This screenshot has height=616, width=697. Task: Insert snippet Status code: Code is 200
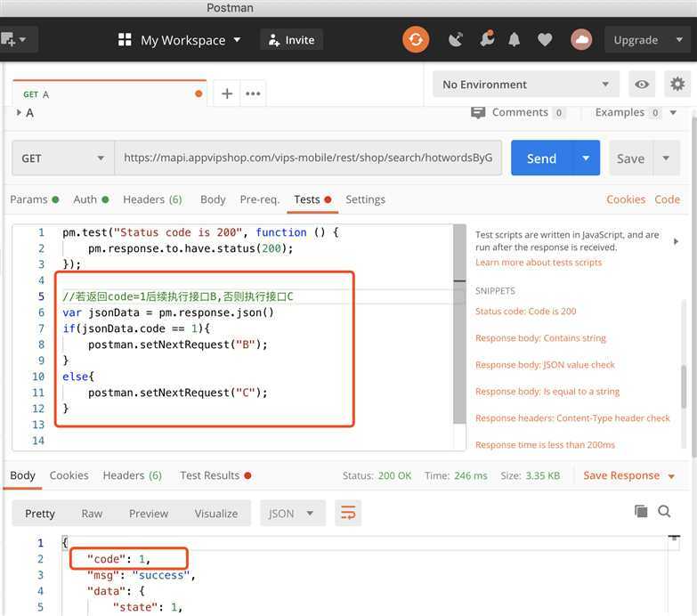point(525,311)
